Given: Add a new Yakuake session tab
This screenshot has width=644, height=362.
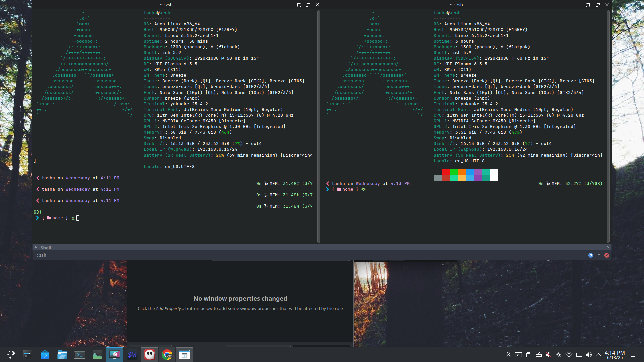Looking at the screenshot, I should (x=36, y=248).
